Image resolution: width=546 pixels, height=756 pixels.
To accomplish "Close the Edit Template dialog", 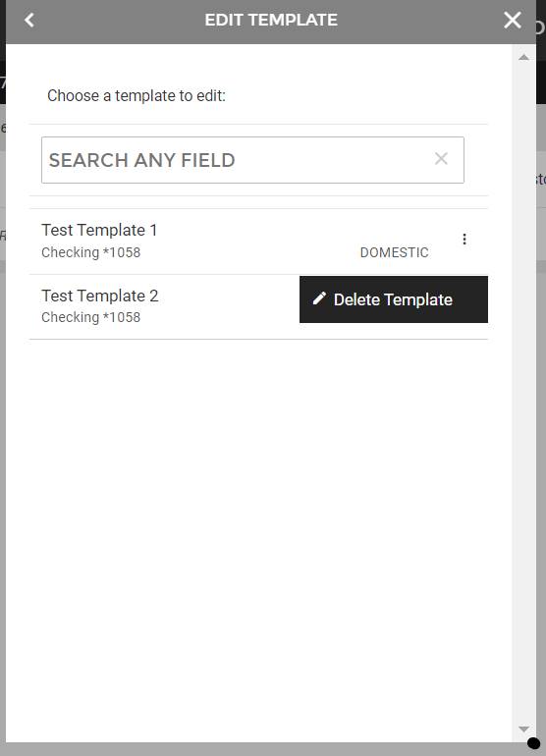I will point(513,20).
